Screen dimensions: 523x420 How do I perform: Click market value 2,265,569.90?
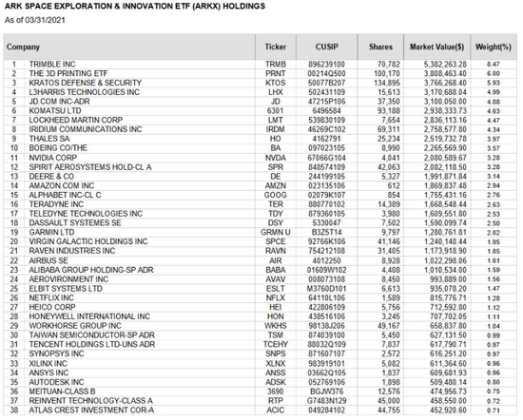click(445, 148)
